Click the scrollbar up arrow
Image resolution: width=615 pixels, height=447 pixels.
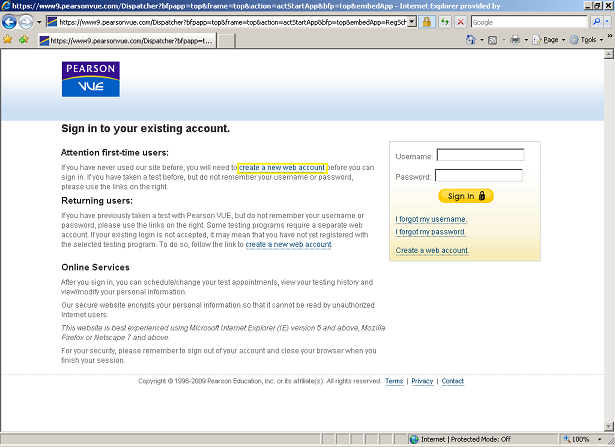pos(609,54)
